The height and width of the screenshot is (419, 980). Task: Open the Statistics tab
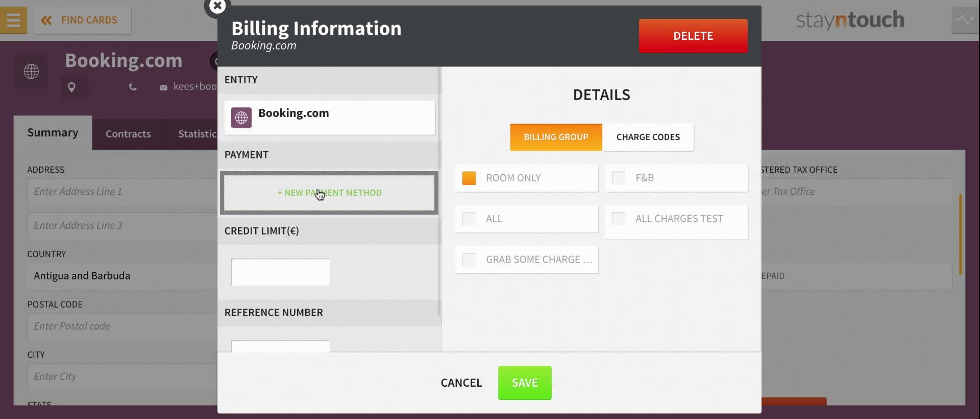tap(197, 134)
